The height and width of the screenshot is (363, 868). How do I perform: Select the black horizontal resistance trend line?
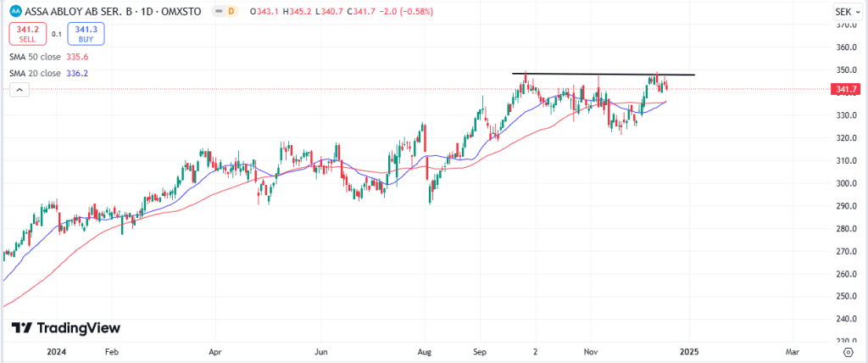[x=604, y=75]
